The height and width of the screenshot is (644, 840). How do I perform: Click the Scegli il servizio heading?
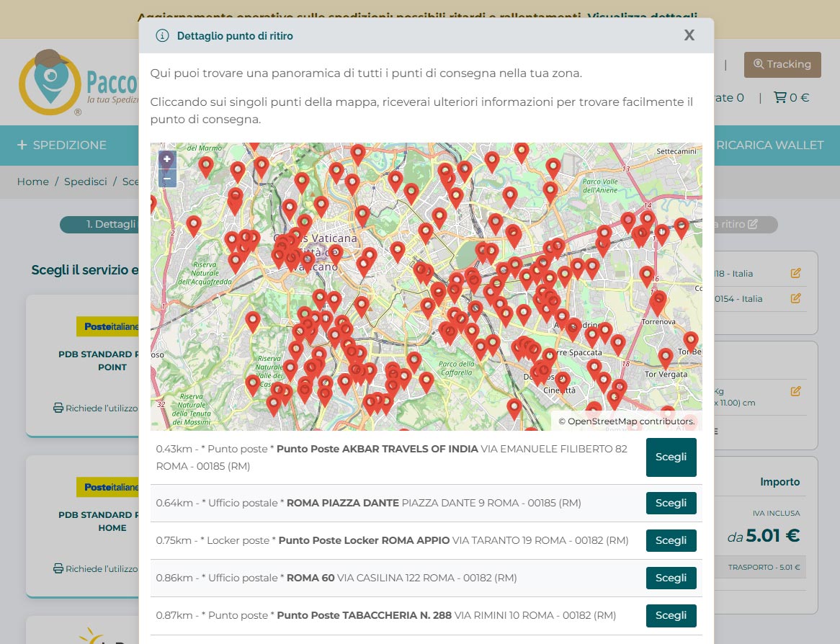[x=84, y=269]
